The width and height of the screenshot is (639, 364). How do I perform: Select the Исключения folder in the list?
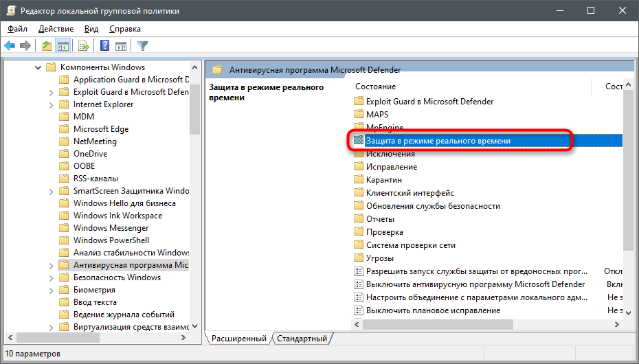(x=390, y=154)
